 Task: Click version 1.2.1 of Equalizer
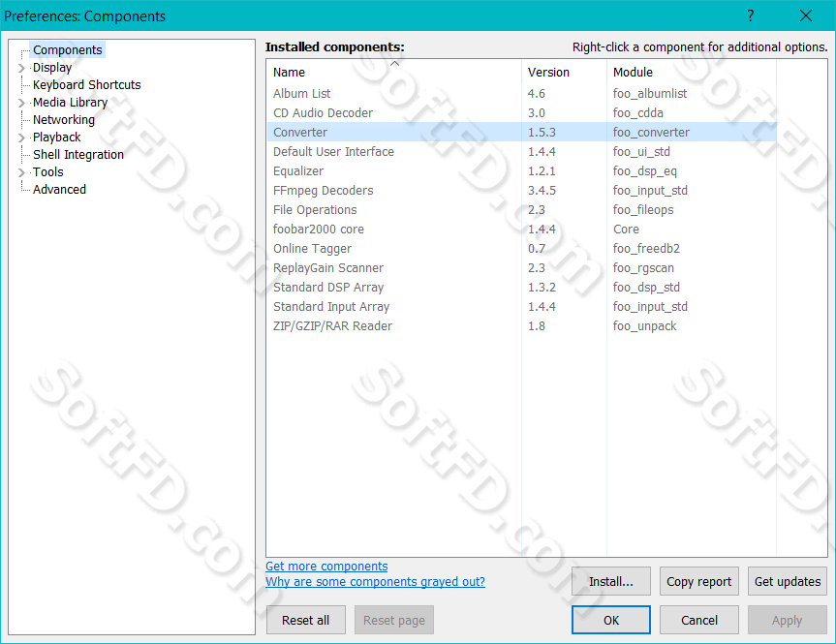click(x=542, y=171)
